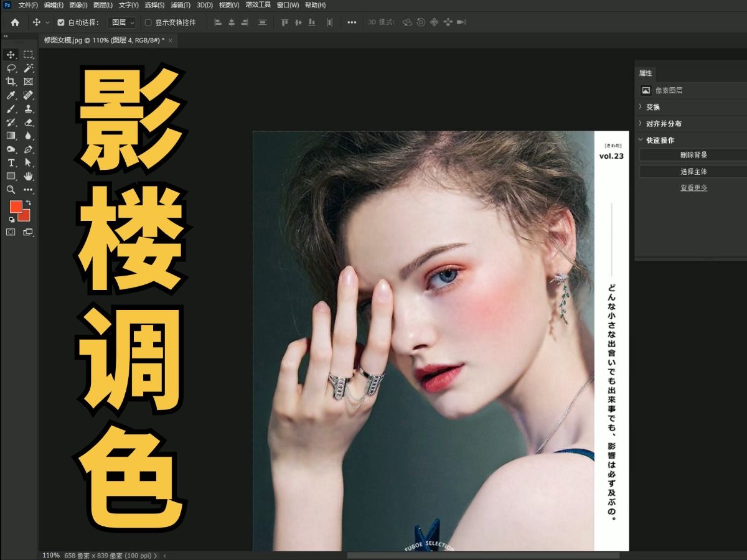The height and width of the screenshot is (560, 747).
Task: Click the 110% zoom level field
Action: coord(51,555)
